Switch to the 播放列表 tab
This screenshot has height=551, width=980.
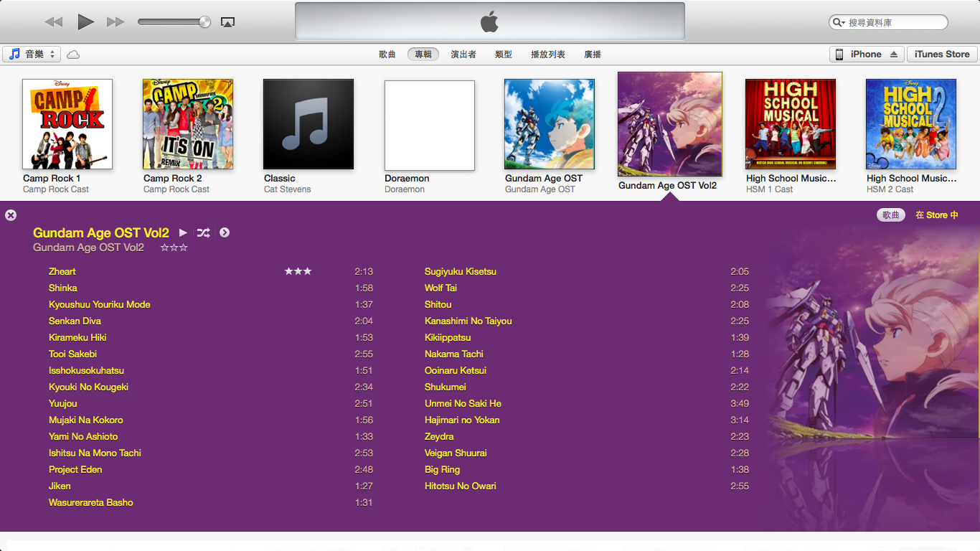[548, 55]
